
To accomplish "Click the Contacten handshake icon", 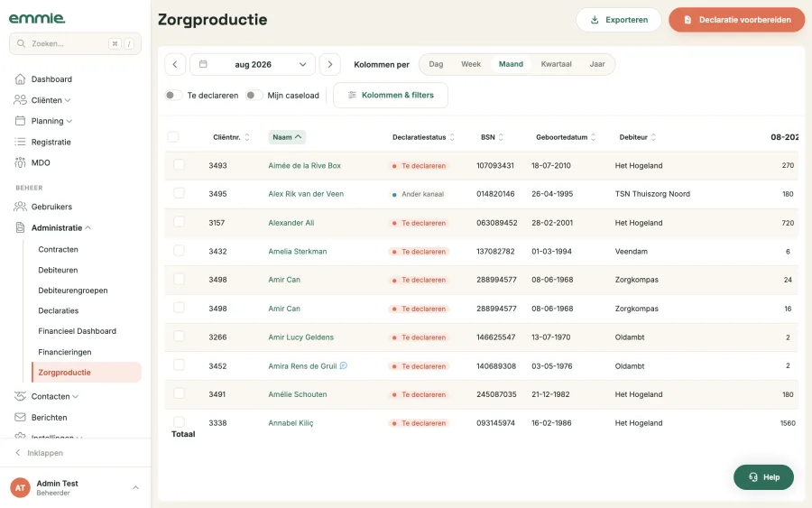I will pyautogui.click(x=20, y=396).
